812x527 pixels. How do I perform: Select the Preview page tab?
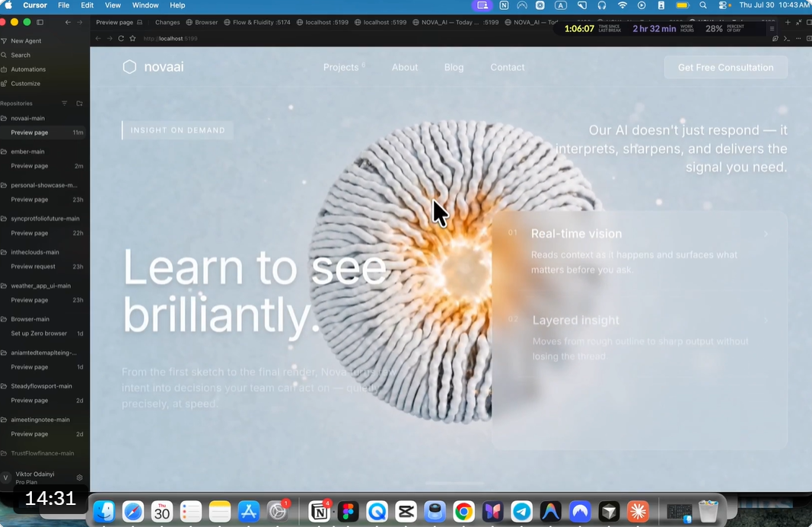pyautogui.click(x=119, y=22)
